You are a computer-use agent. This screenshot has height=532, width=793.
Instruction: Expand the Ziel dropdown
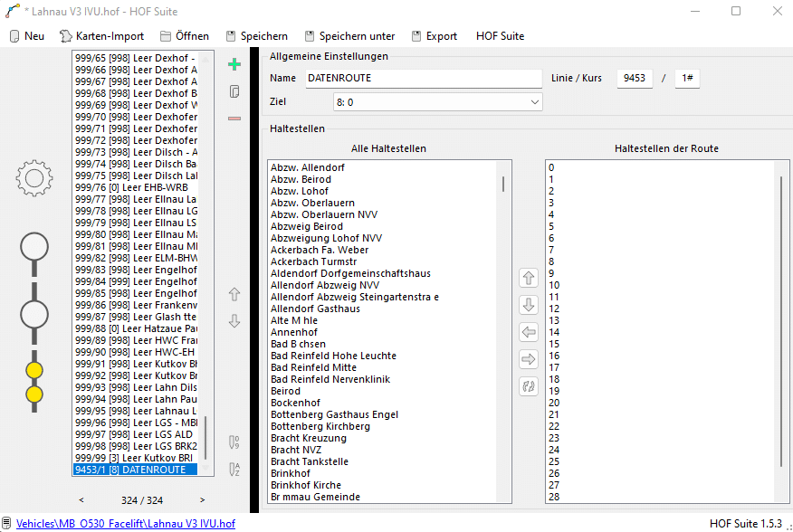tap(535, 102)
